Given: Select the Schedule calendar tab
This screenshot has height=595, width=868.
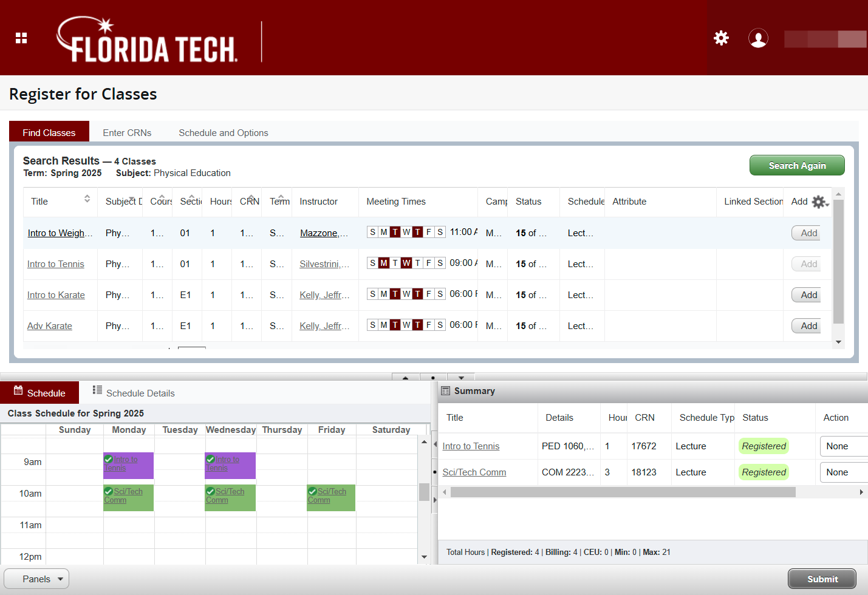Looking at the screenshot, I should (x=39, y=392).
